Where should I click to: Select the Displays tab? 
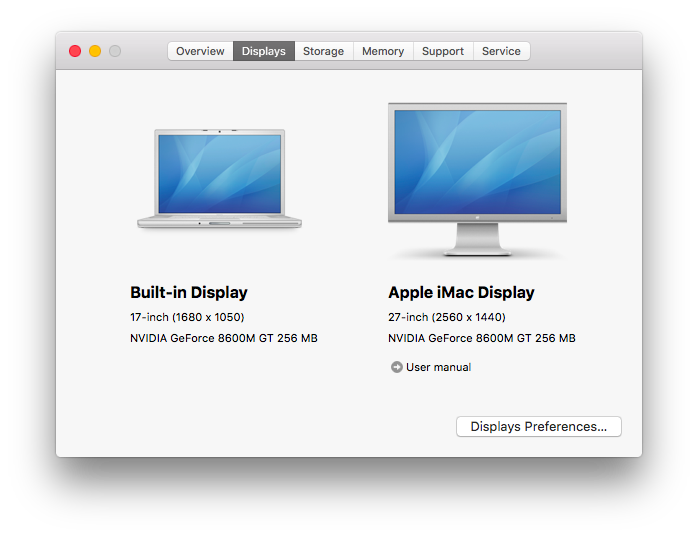pos(264,51)
